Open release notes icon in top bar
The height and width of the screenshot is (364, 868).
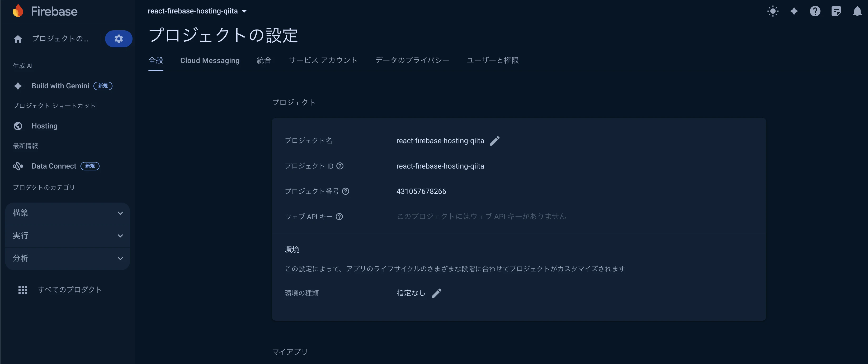click(836, 11)
